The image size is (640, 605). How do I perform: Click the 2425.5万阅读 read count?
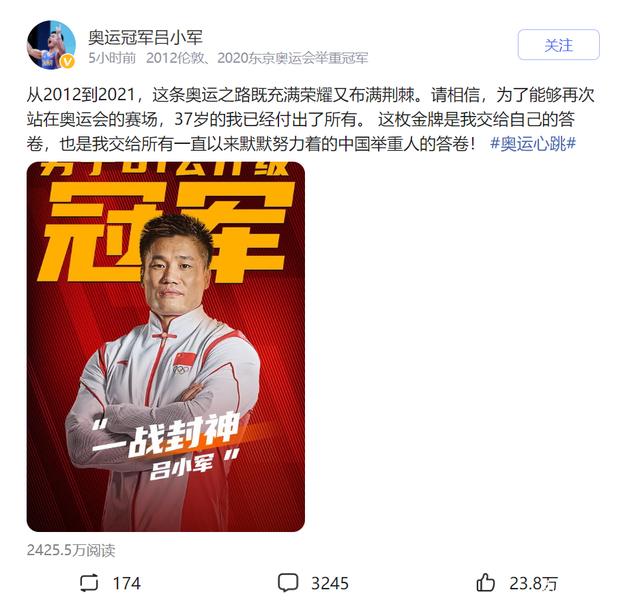click(71, 550)
